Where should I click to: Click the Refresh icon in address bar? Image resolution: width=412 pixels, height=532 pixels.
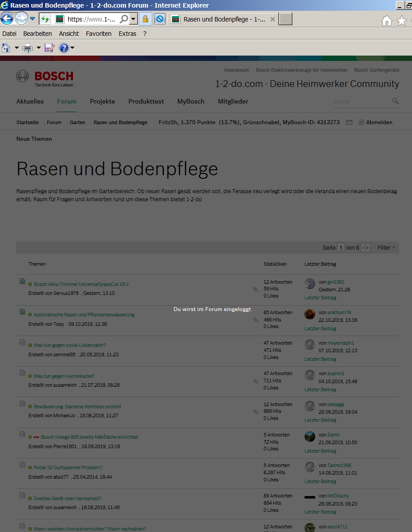coord(45,19)
